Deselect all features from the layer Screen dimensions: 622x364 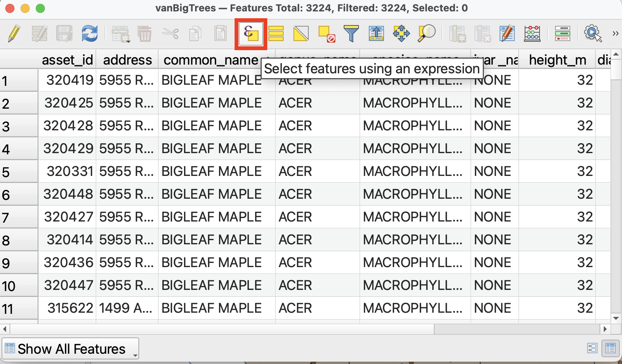(326, 33)
